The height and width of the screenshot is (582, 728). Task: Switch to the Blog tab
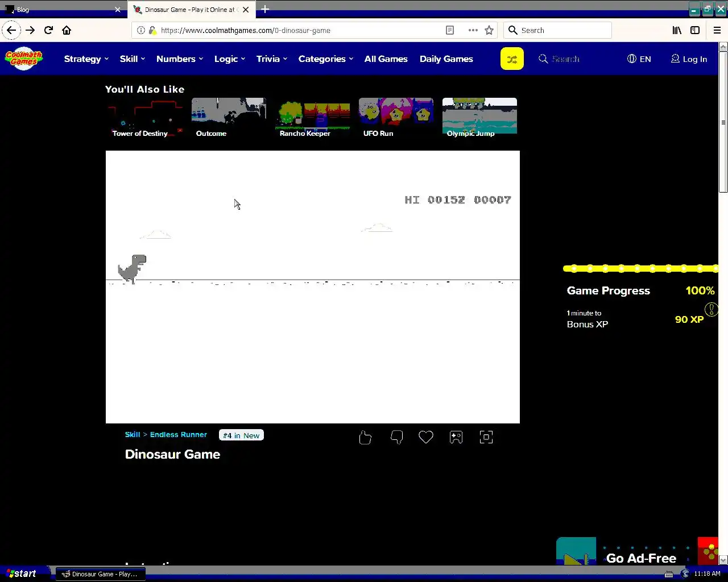63,9
